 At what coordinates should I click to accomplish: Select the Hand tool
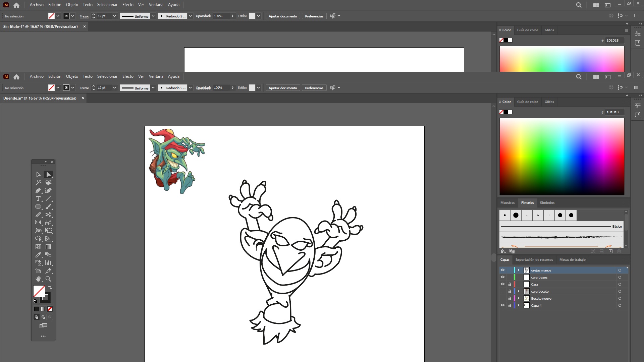coord(38,279)
